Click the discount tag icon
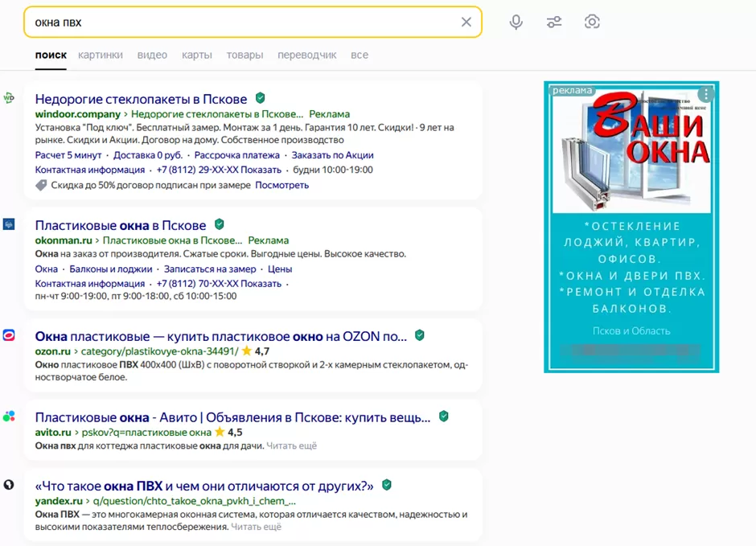756x546 pixels. pyautogui.click(x=41, y=185)
